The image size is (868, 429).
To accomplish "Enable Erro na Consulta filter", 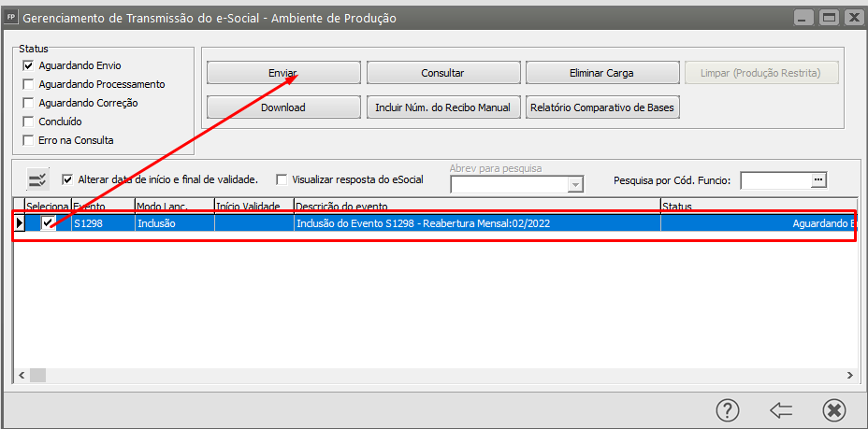I will 28,140.
